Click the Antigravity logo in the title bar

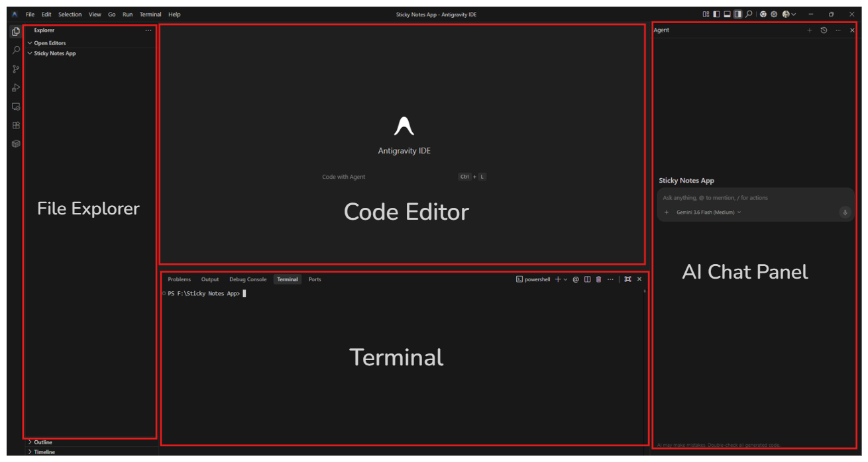pos(15,14)
